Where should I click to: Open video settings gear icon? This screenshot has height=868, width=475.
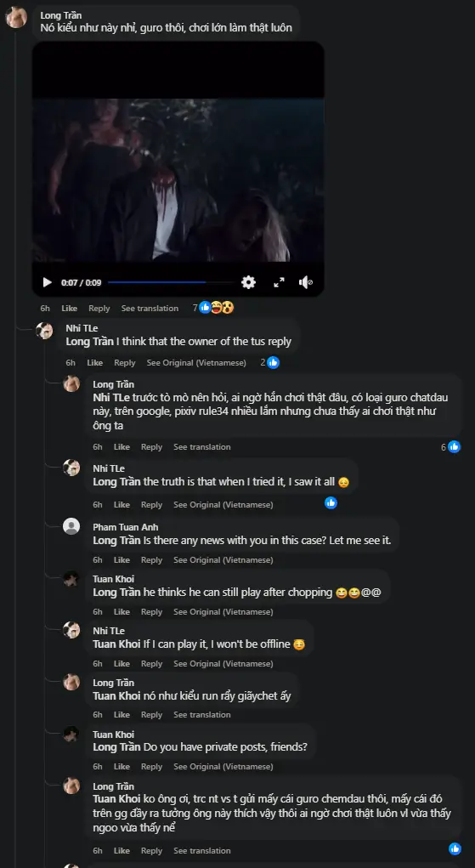pyautogui.click(x=249, y=282)
